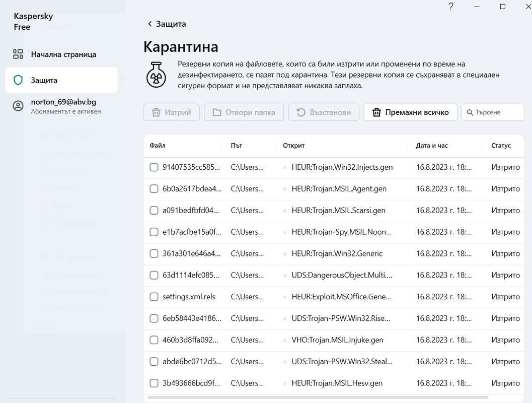Check the box for 6eb58443e4186... file
Image resolution: width=532 pixels, height=403 pixels.
pos(154,318)
